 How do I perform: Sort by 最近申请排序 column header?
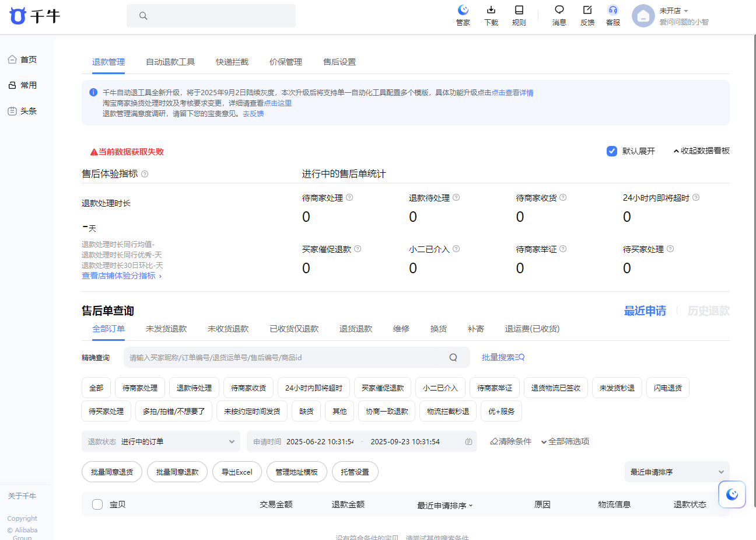click(x=444, y=506)
